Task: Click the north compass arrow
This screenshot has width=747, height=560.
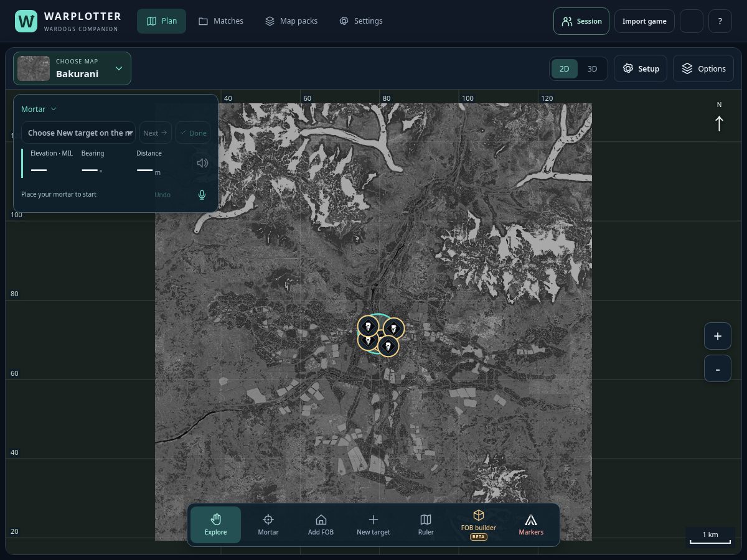Action: [x=719, y=123]
